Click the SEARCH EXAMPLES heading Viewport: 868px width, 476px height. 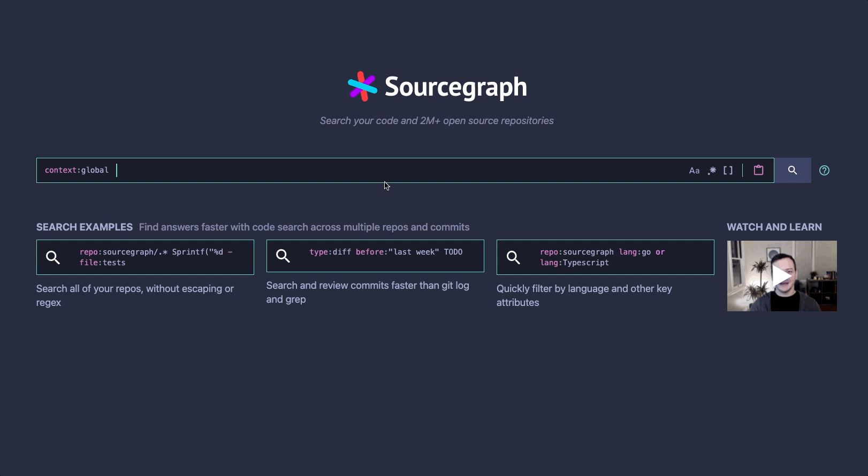pyautogui.click(x=85, y=227)
